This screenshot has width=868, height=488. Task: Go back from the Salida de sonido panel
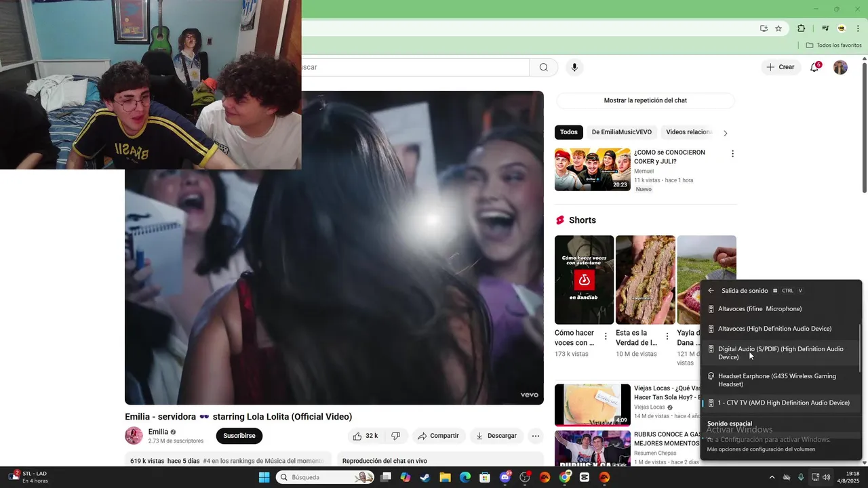[x=711, y=291]
